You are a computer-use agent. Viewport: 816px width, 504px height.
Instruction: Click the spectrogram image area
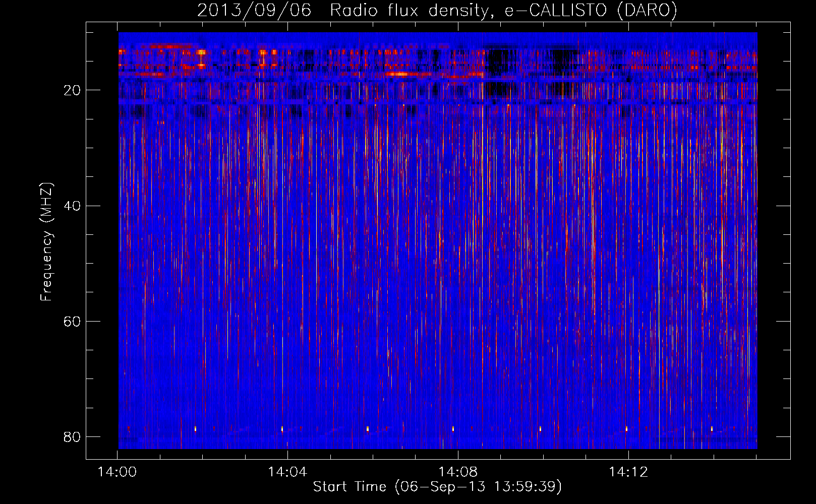(438, 240)
